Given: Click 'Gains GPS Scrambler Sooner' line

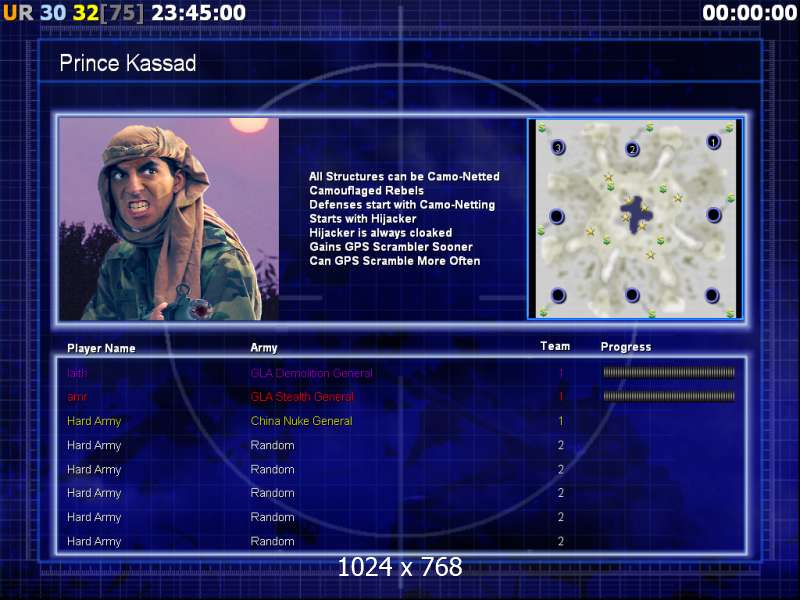Looking at the screenshot, I should pos(391,247).
